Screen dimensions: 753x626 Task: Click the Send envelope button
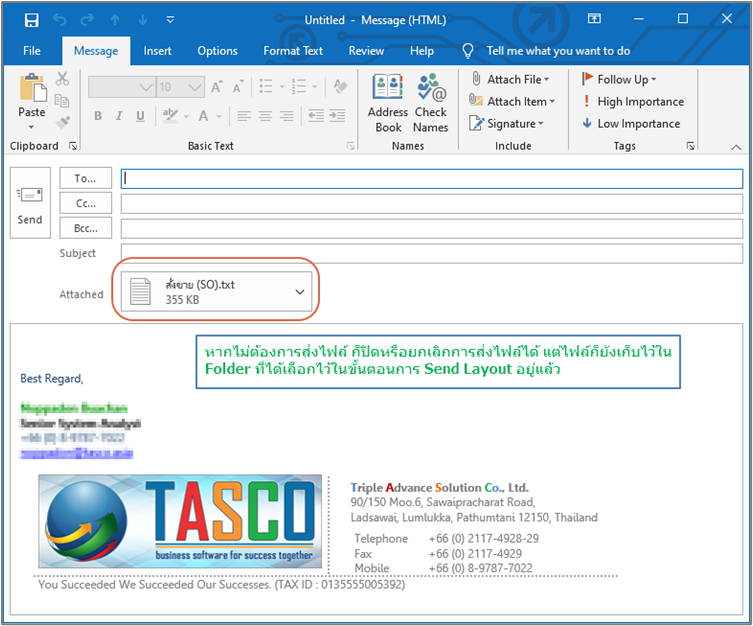pos(30,203)
